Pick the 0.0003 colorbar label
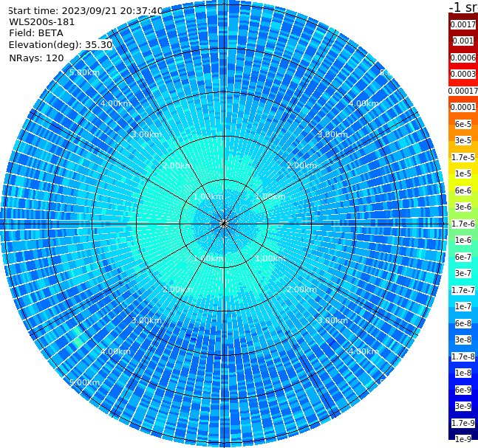478x448 pixels. coord(463,74)
